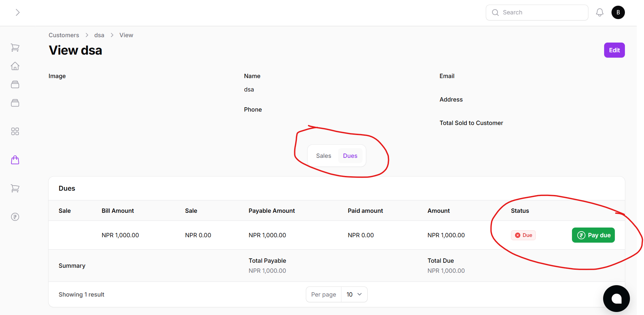Click the second box icon in sidebar
The height and width of the screenshot is (315, 644).
coord(15,103)
